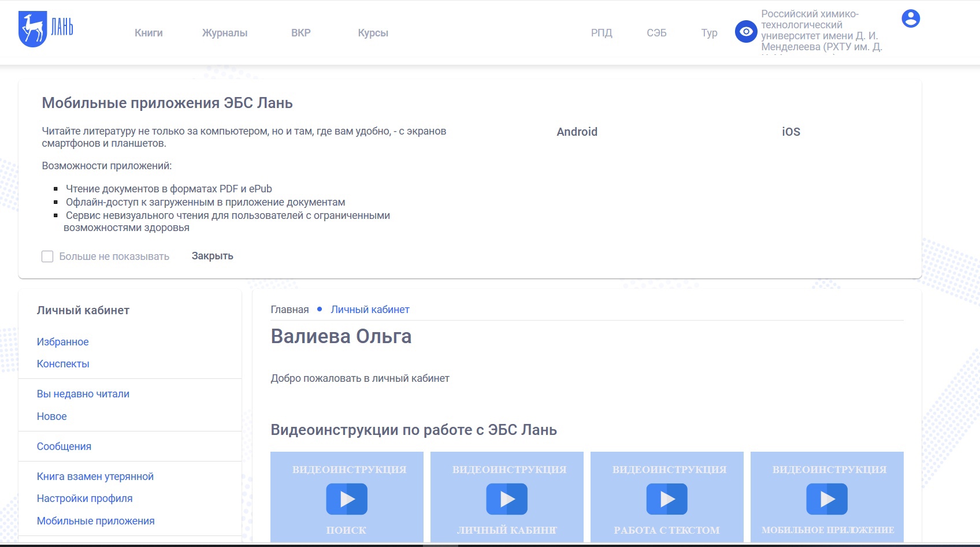The width and height of the screenshot is (980, 547).
Task: Toggle the accessibility eye icon
Action: tap(746, 31)
